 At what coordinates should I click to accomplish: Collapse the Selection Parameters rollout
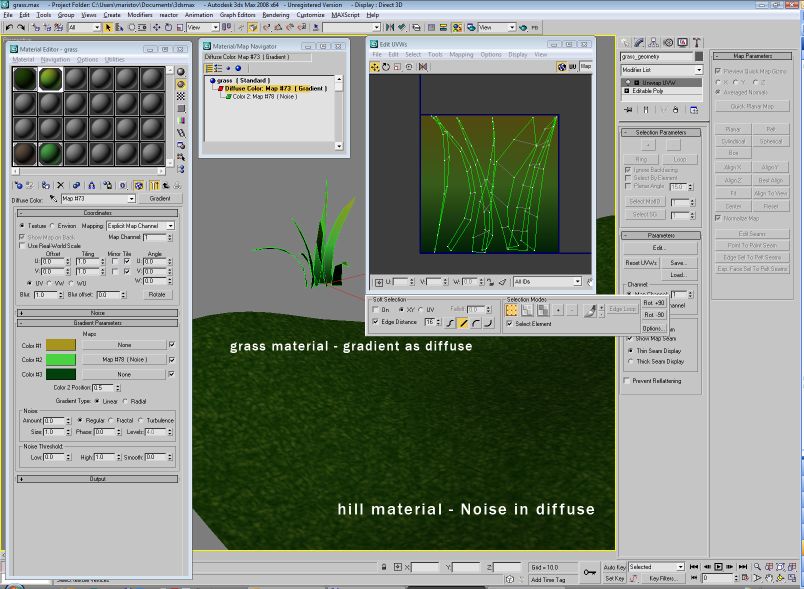[x=661, y=132]
